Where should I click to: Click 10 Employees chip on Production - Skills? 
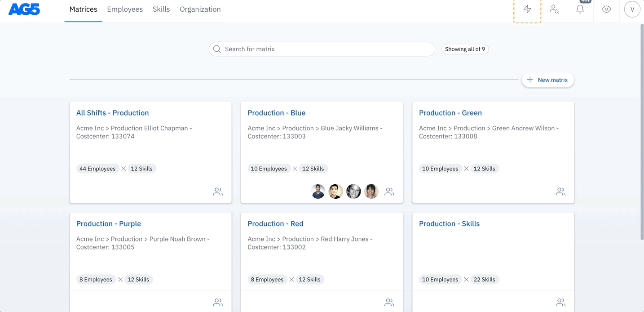point(440,280)
